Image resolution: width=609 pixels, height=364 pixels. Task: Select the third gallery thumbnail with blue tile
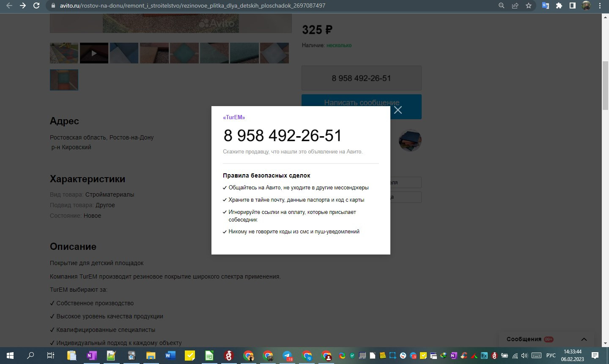click(124, 53)
